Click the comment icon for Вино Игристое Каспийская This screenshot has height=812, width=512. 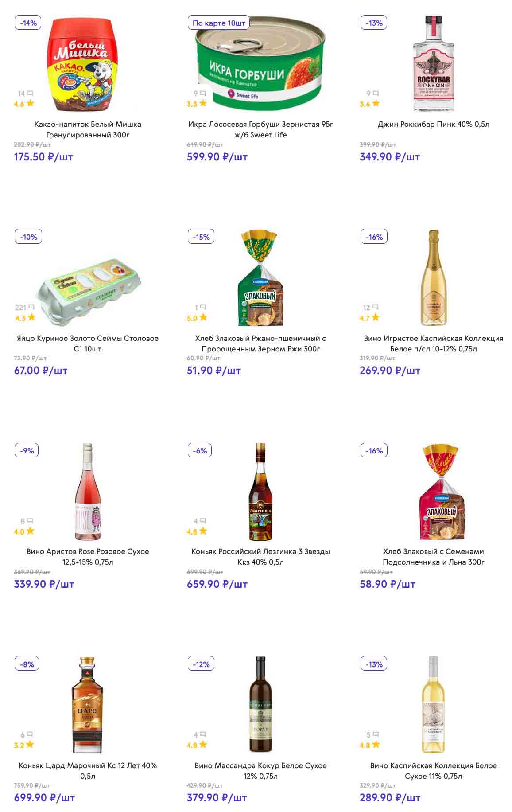[x=376, y=307]
